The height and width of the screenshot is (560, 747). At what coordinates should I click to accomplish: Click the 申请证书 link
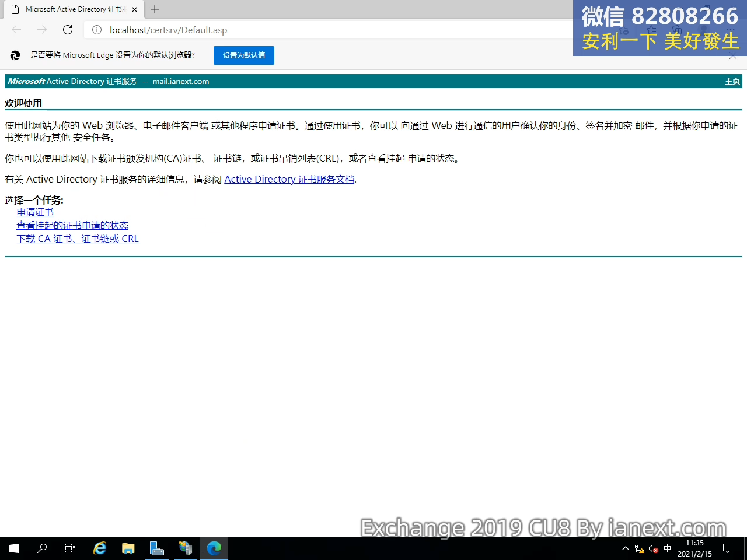coord(35,212)
